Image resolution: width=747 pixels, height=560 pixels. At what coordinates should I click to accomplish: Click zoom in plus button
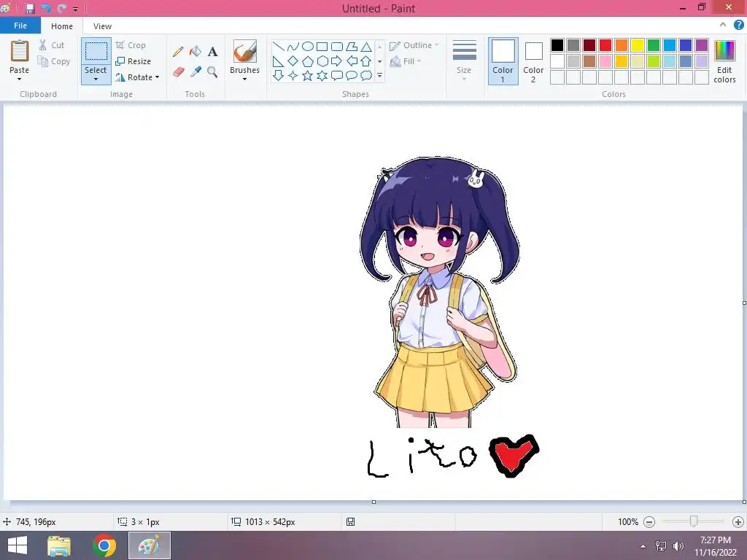(x=738, y=522)
